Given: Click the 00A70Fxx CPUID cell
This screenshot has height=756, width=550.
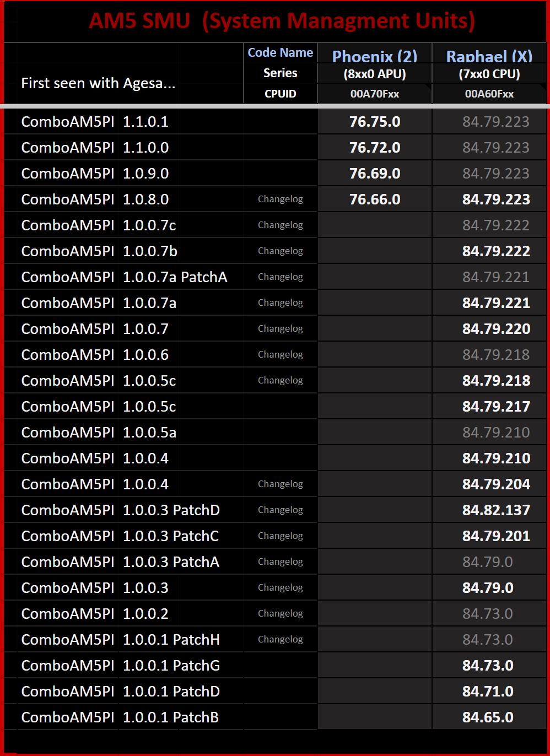Looking at the screenshot, I should tap(375, 94).
